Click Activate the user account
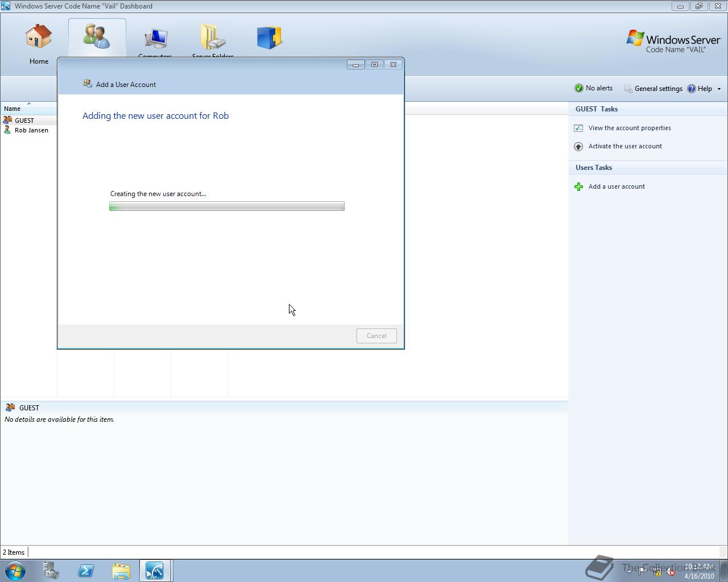728x582 pixels. tap(625, 146)
